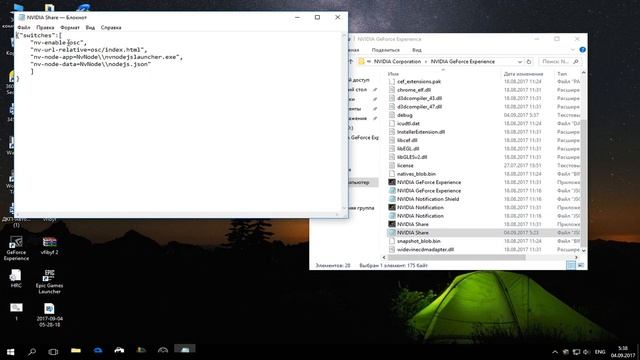Show hidden system tray icons
The width and height of the screenshot is (640, 360).
click(555, 351)
